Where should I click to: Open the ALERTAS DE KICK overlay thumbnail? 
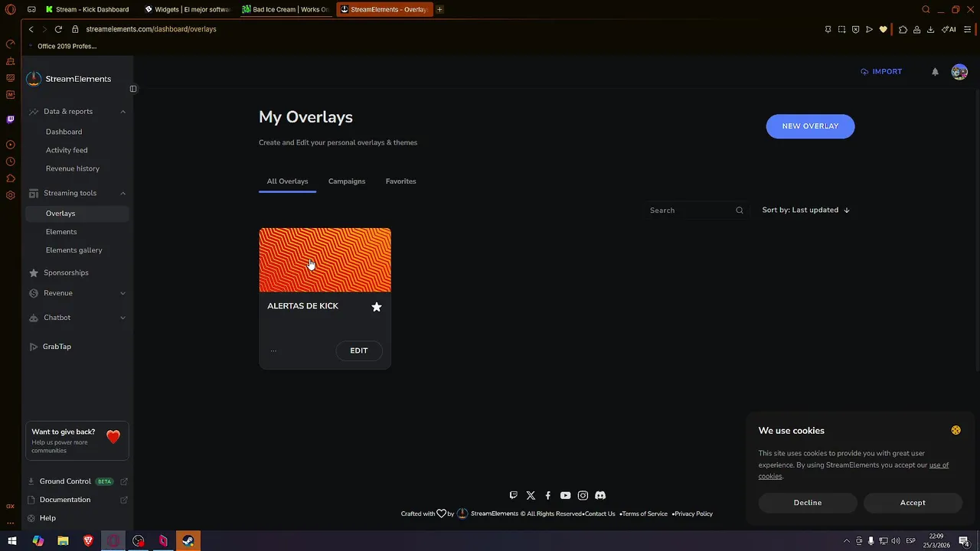[x=325, y=260]
